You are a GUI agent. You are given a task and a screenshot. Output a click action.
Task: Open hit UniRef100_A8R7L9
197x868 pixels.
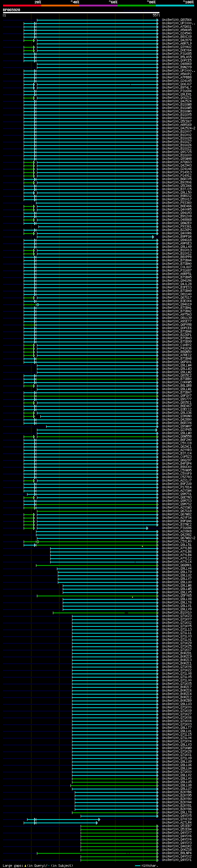pyautogui.click(x=177, y=43)
